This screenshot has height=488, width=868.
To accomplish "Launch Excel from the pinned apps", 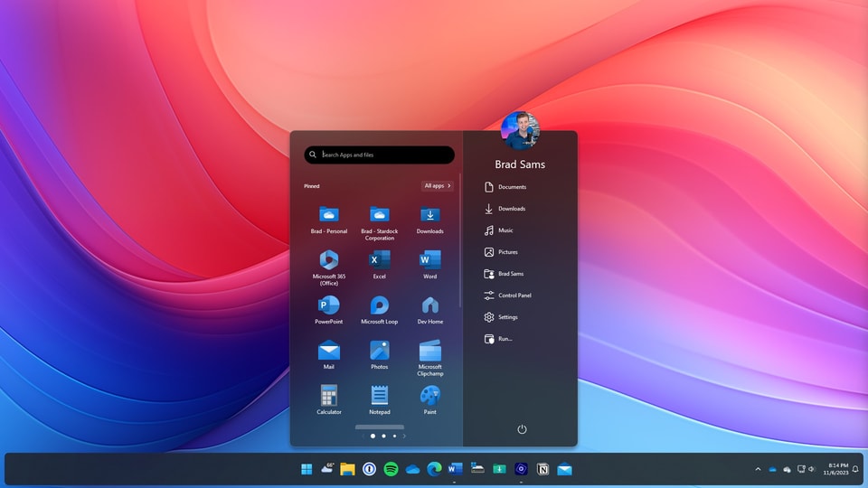I will tap(379, 265).
